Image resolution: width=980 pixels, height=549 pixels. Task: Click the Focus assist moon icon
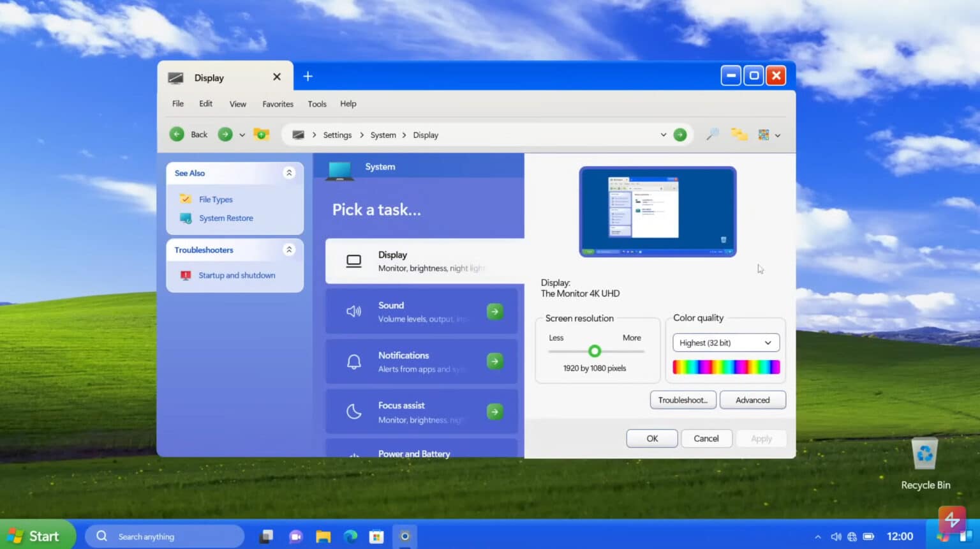coord(355,411)
